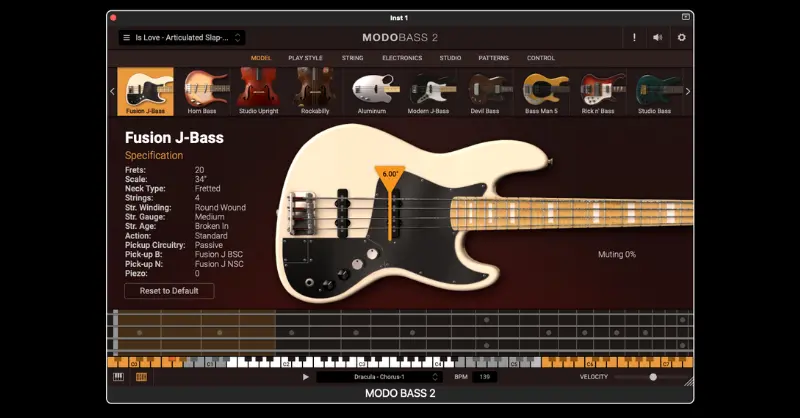Click the Scale value 34"
The width and height of the screenshot is (800, 418).
point(201,179)
